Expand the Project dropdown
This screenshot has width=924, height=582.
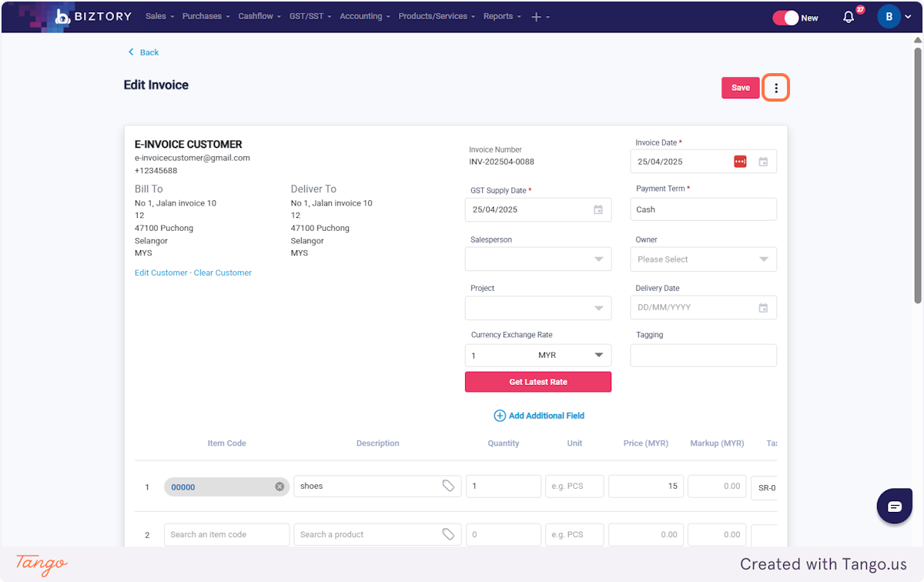point(598,308)
